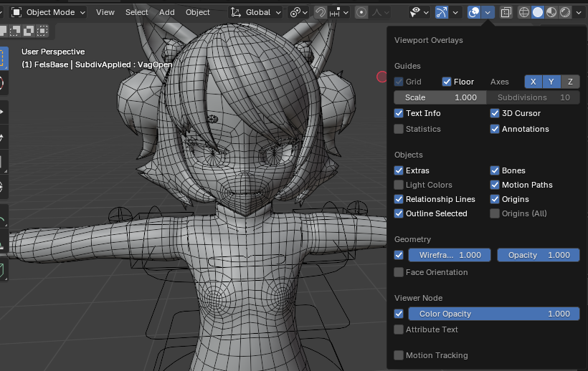Toggle the Bones checkbox
Screen dimensions: 588x371
[x=495, y=170]
